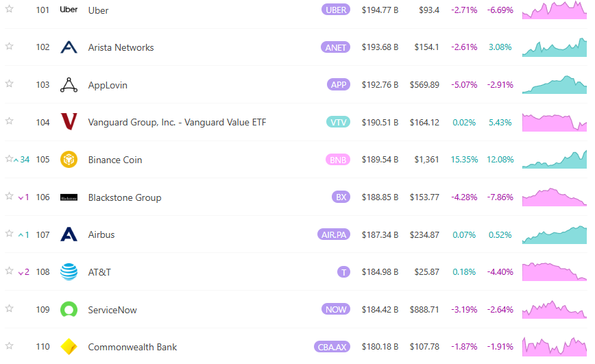Viewport: 595px width, 364px height.
Task: Select the AIR.PA ticker badge
Action: click(x=334, y=234)
